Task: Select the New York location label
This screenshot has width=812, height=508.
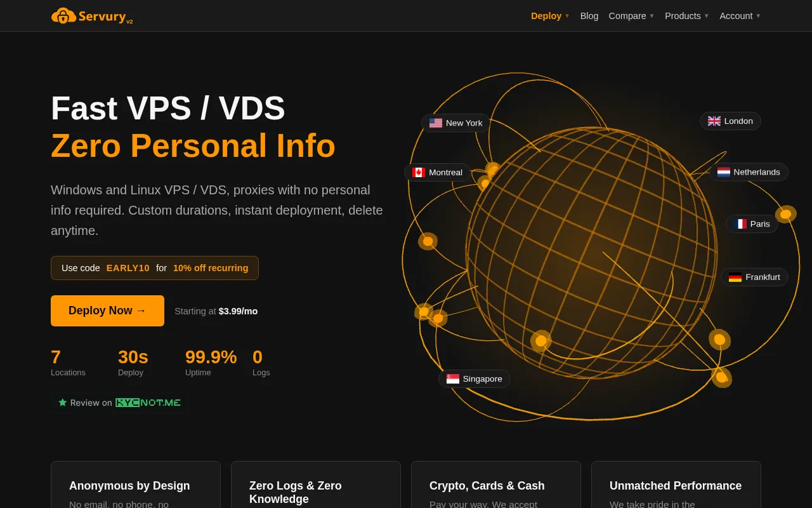Action: pos(455,123)
